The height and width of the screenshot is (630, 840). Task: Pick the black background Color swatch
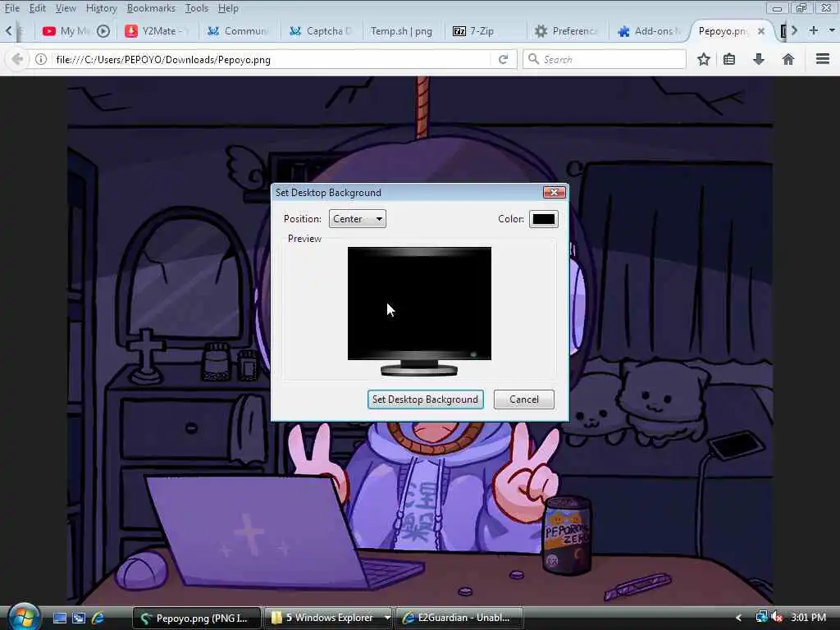544,218
